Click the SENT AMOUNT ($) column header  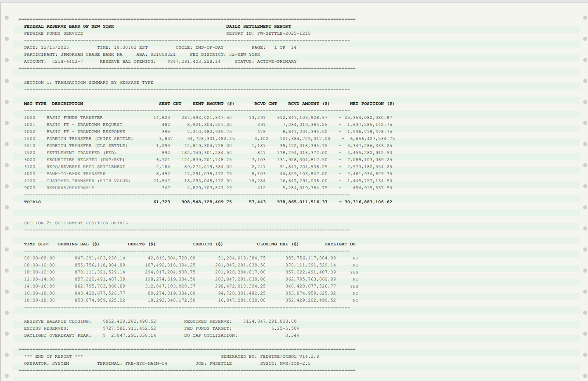(213, 104)
